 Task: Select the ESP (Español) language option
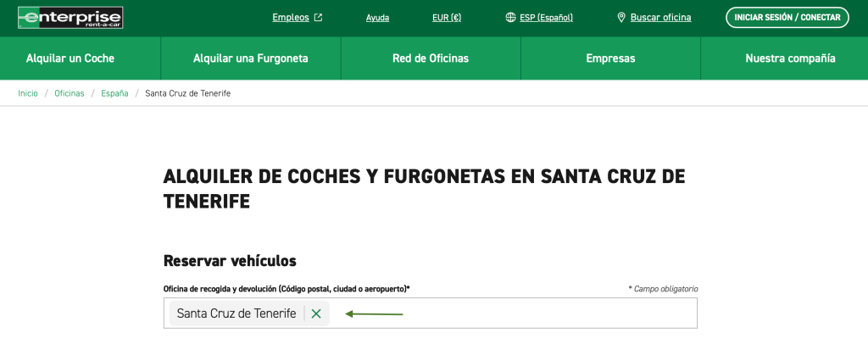pyautogui.click(x=546, y=18)
